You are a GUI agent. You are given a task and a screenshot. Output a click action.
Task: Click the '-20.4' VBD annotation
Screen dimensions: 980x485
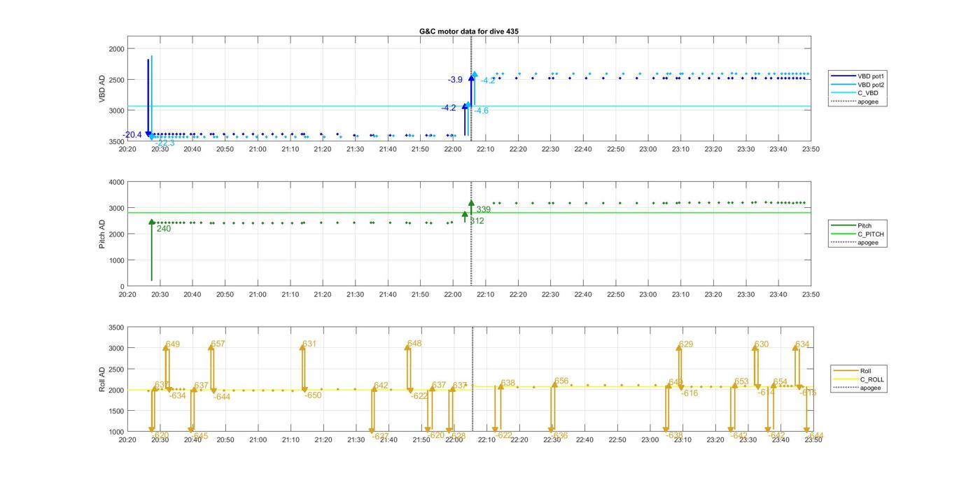point(132,135)
